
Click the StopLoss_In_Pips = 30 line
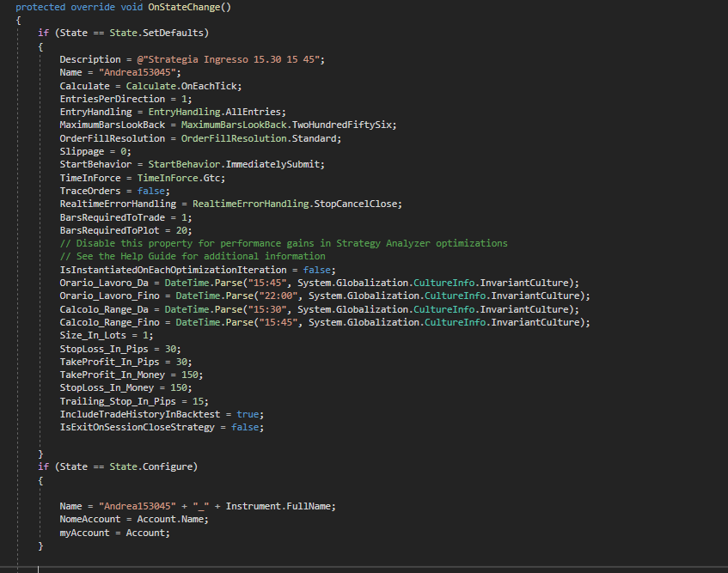(x=120, y=349)
